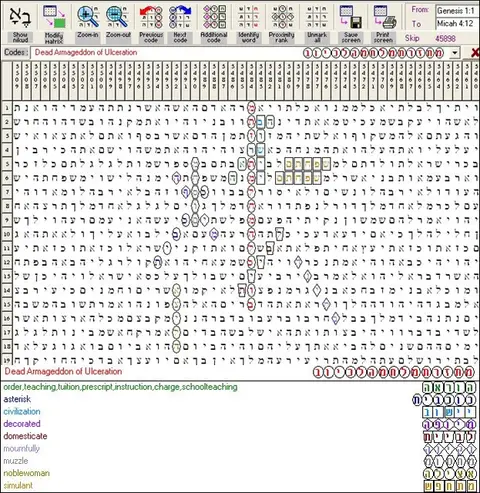Screen dimensions: 480x493
Task: Go to the Previous code icon
Action: 151,17
